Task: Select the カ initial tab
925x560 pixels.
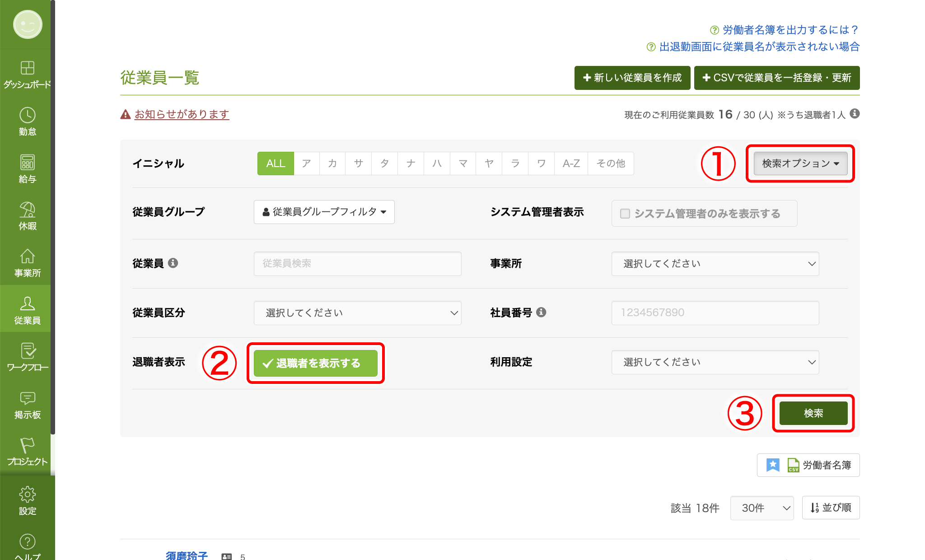Action: pyautogui.click(x=332, y=163)
